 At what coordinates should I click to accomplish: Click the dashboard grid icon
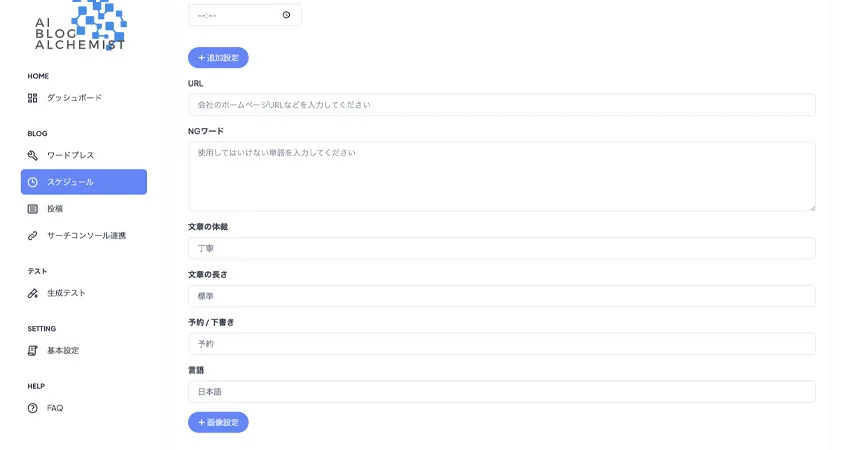tap(33, 98)
